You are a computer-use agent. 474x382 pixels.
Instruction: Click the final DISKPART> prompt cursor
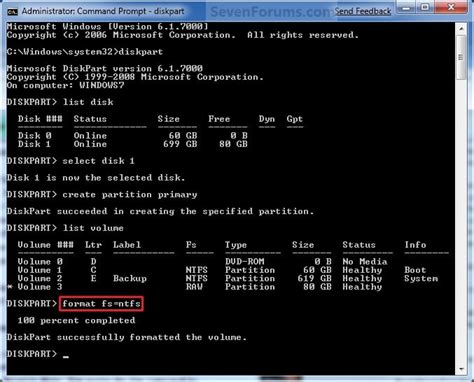pyautogui.click(x=66, y=357)
